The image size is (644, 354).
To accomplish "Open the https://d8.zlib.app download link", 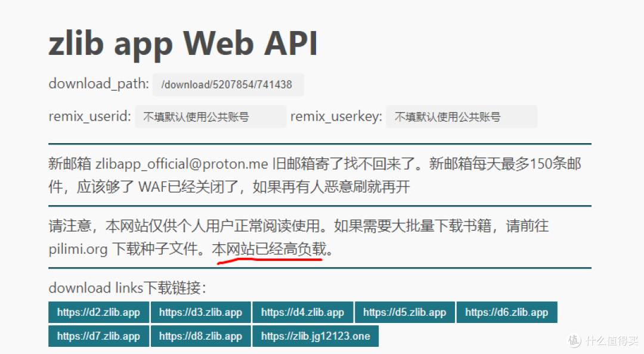I will tap(200, 336).
